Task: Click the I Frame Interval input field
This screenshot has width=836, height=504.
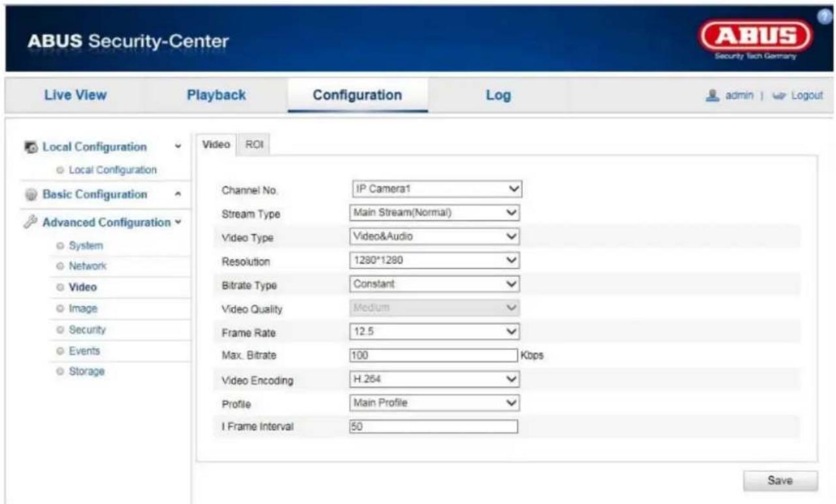Action: [x=433, y=426]
